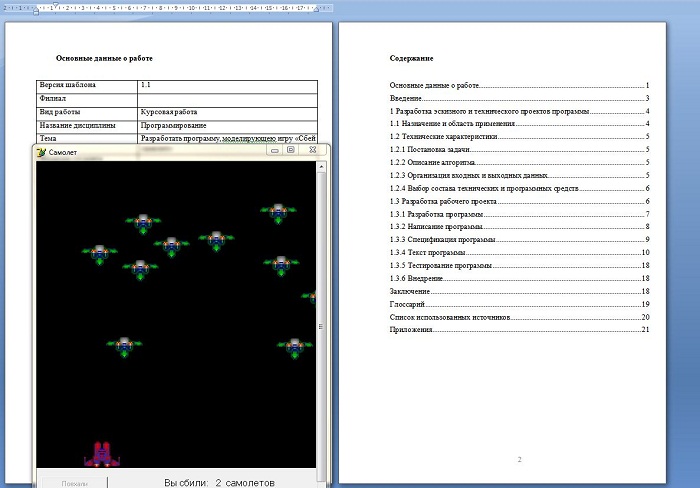
Task: Open contents entry '1.3.1 Разработка программы'
Action: coord(519,214)
